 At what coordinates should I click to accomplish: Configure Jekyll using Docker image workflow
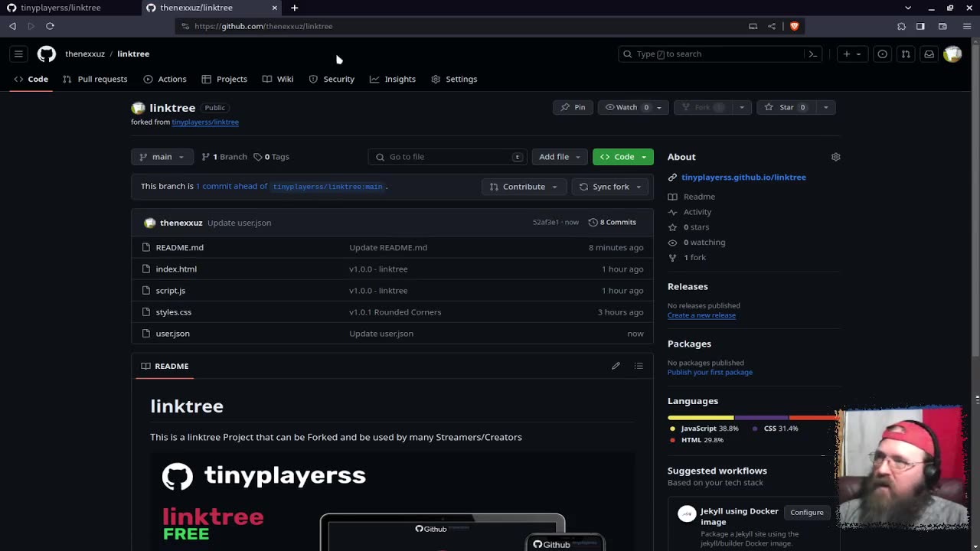(x=807, y=513)
